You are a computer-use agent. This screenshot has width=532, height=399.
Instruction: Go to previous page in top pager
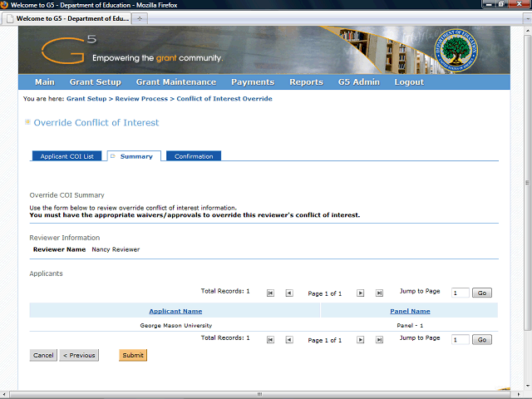click(289, 293)
